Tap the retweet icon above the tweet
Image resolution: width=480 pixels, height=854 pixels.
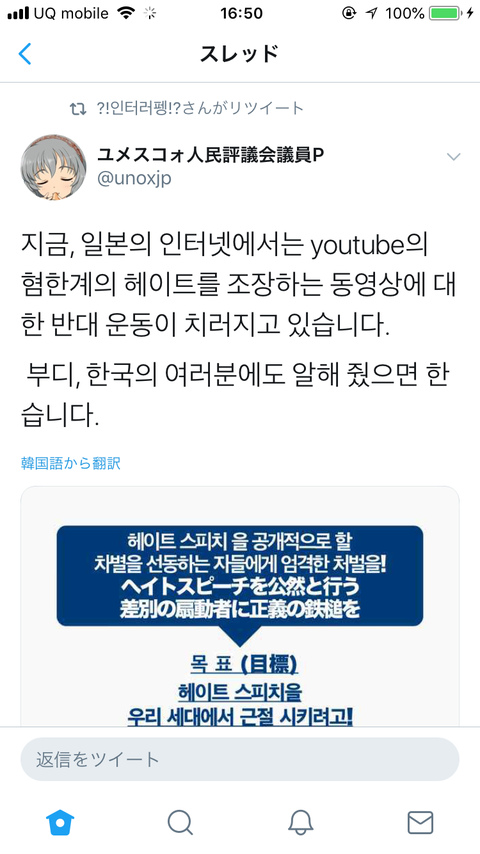(x=78, y=108)
